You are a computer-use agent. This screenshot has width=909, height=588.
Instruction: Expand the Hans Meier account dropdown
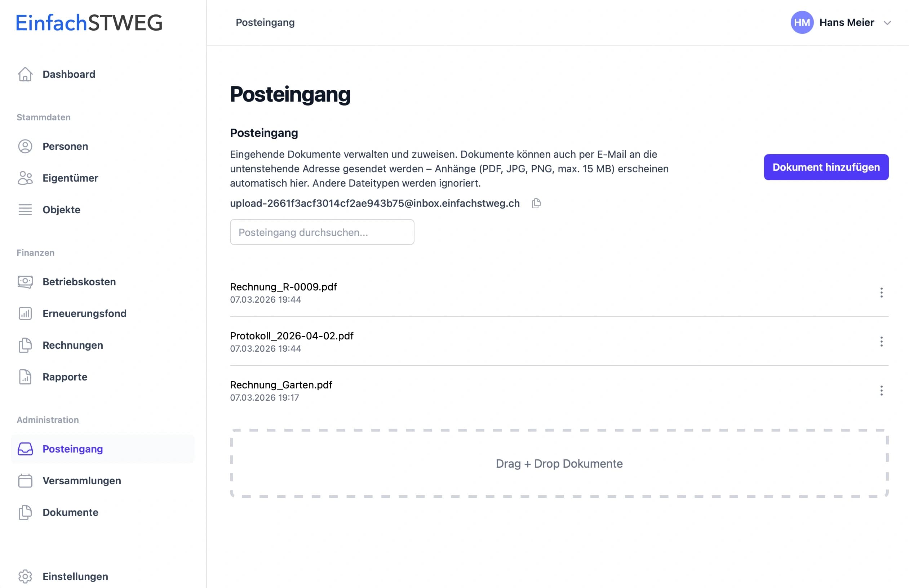click(x=887, y=23)
